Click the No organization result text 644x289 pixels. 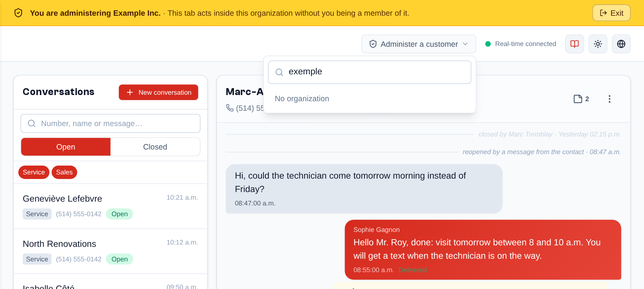point(302,99)
